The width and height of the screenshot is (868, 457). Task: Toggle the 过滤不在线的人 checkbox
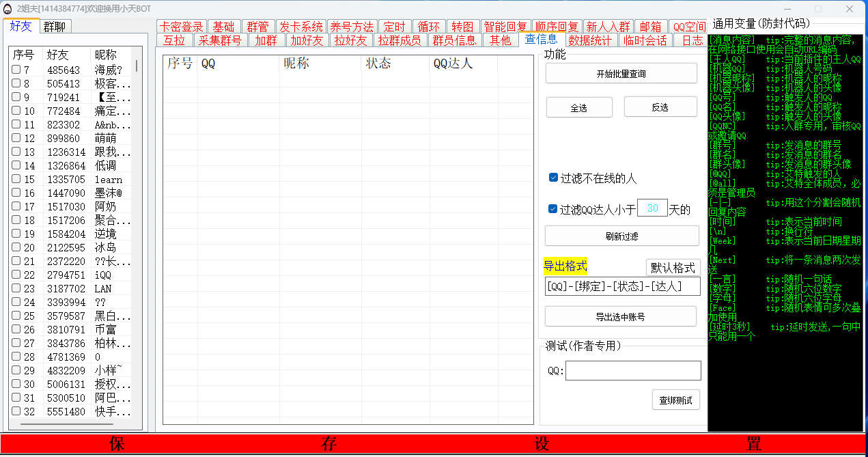[x=554, y=178]
